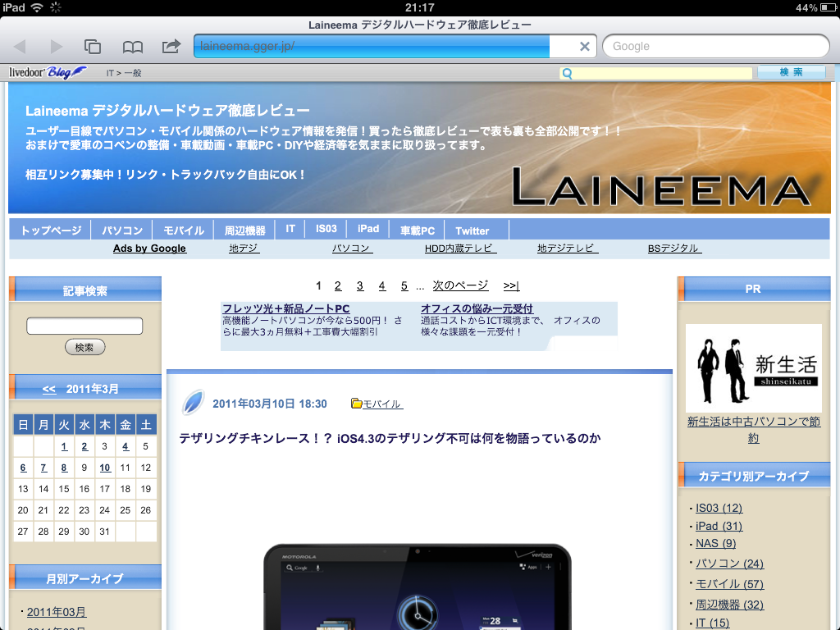This screenshot has width=840, height=630.
Task: Jump to last page with >>| link
Action: (512, 286)
